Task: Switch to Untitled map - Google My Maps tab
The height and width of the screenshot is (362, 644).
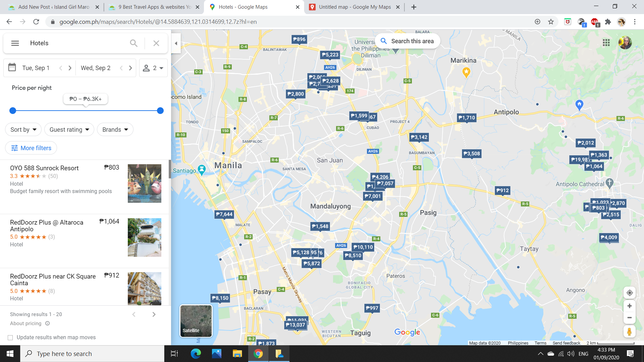Action: tap(354, 7)
